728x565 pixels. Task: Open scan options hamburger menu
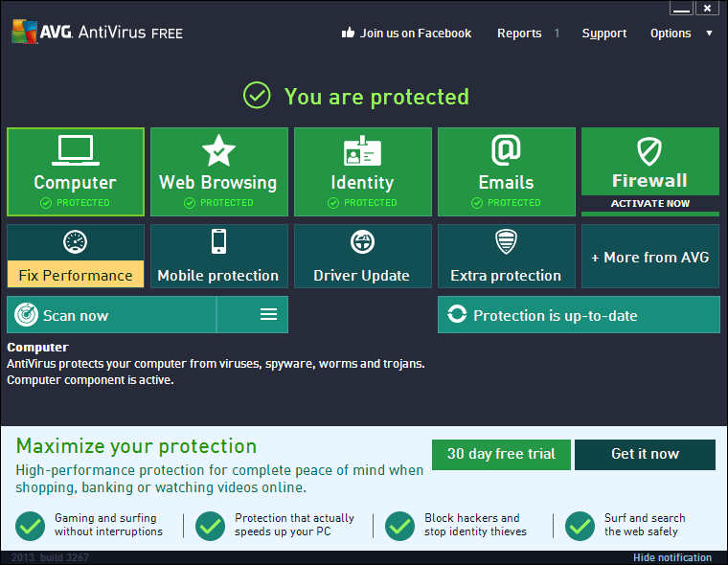pos(268,315)
